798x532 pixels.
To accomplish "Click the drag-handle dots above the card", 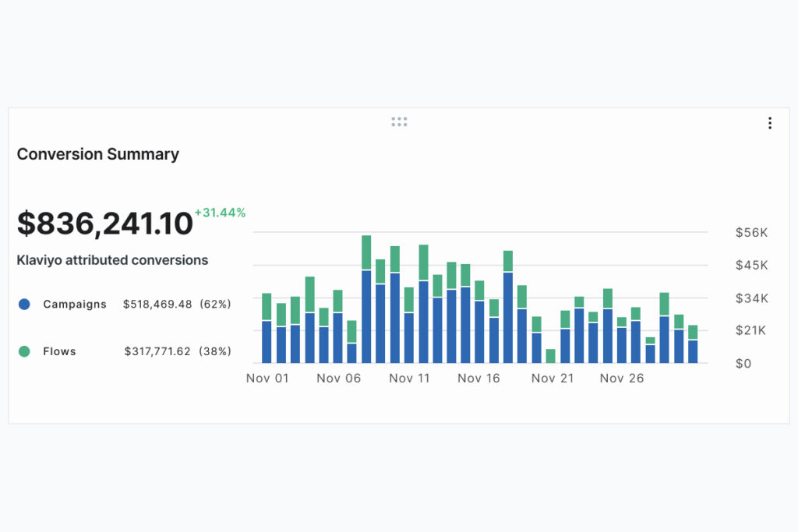I will point(399,121).
